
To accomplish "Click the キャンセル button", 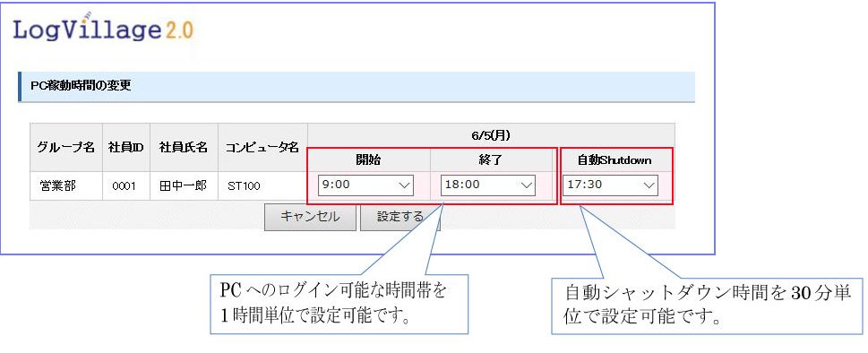I will coord(310,217).
